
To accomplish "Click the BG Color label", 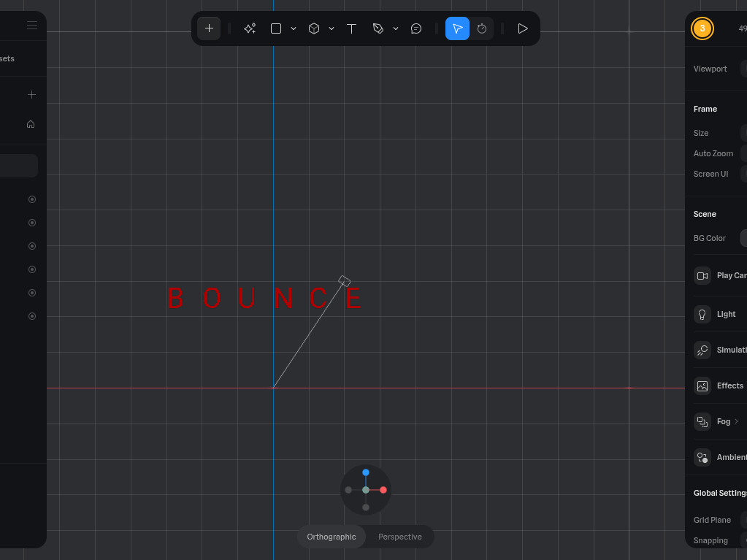I will (709, 238).
